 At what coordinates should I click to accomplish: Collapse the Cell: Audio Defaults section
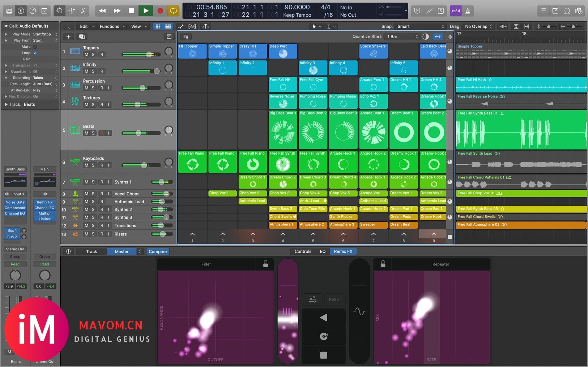6,26
